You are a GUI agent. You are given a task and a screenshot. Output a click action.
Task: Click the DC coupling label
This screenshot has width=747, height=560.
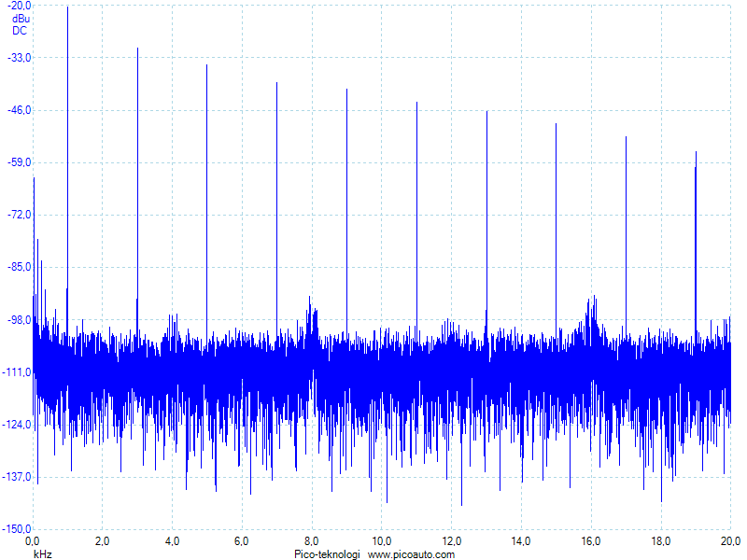coord(20,31)
